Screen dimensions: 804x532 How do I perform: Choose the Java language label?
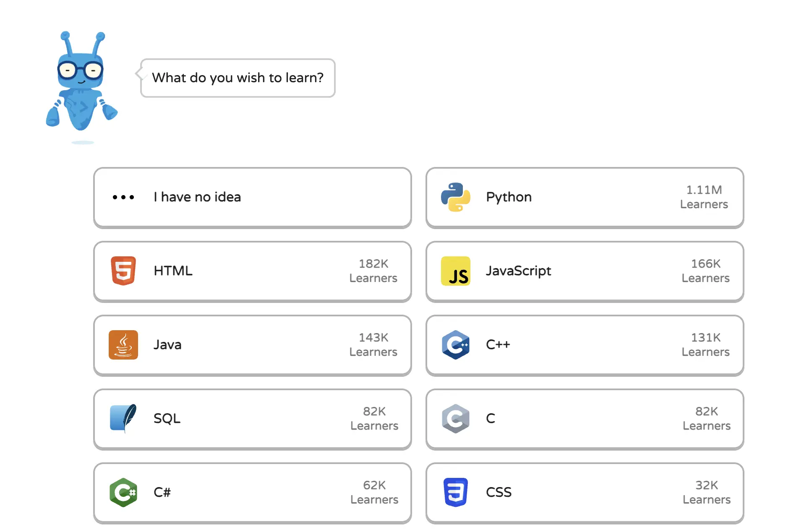click(x=167, y=345)
